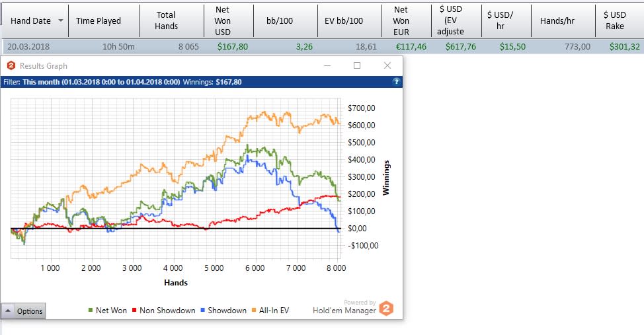Sort by Total Hands column header
This screenshot has width=644, height=335.
point(172,20)
